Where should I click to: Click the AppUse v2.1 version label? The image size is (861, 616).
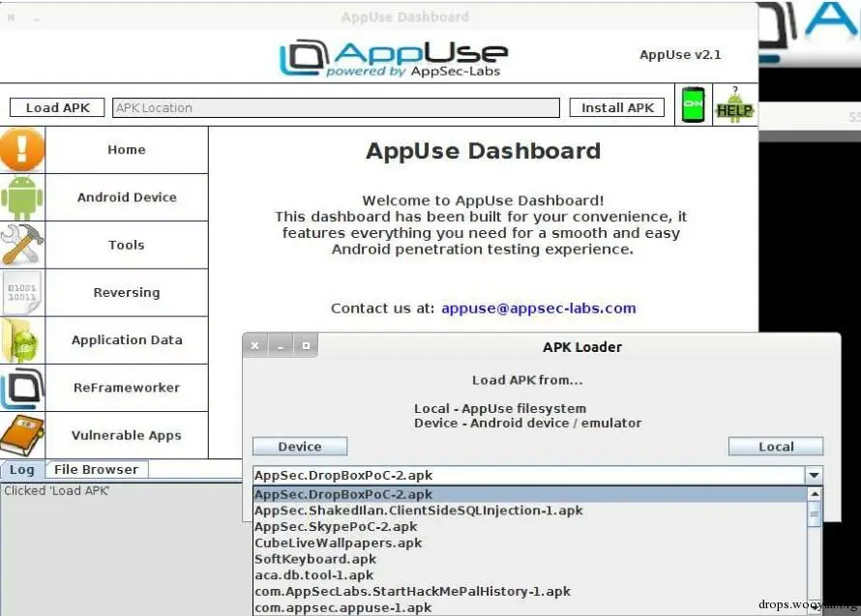pos(680,55)
